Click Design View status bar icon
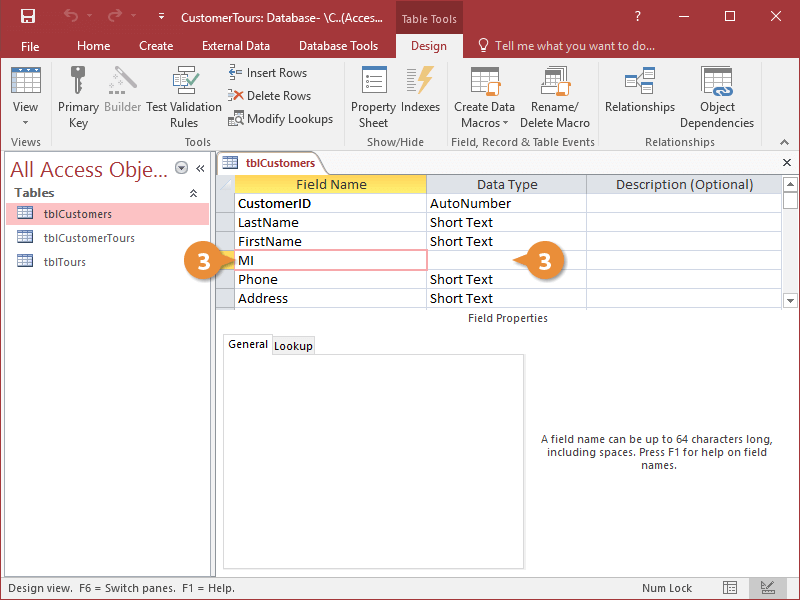Image resolution: width=800 pixels, height=600 pixels. (767, 588)
